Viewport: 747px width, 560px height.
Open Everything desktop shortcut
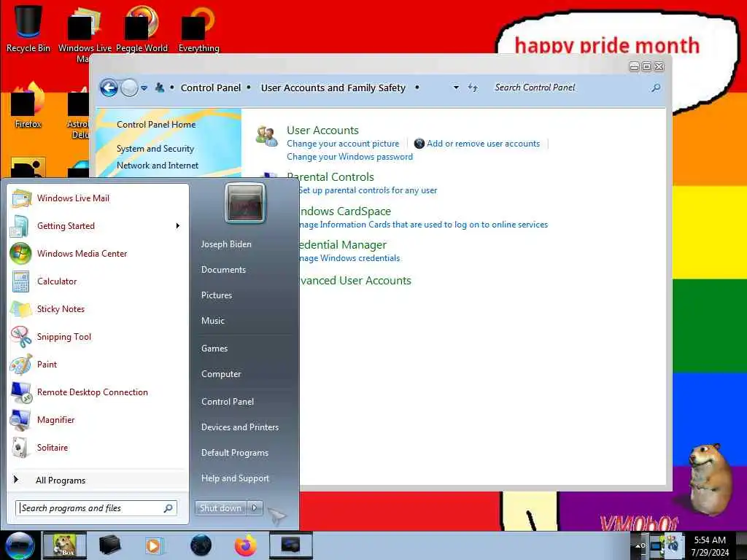click(198, 28)
